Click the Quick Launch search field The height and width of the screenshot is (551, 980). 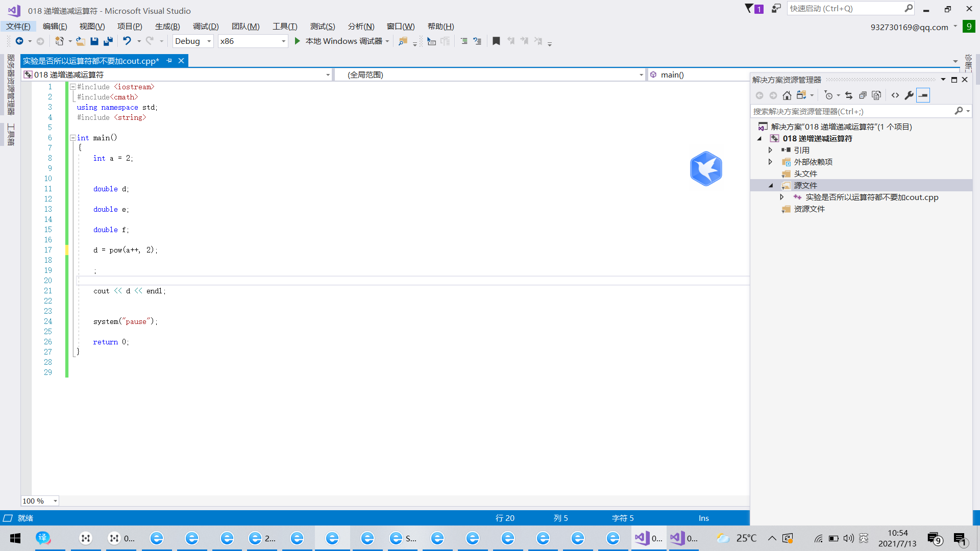(850, 9)
